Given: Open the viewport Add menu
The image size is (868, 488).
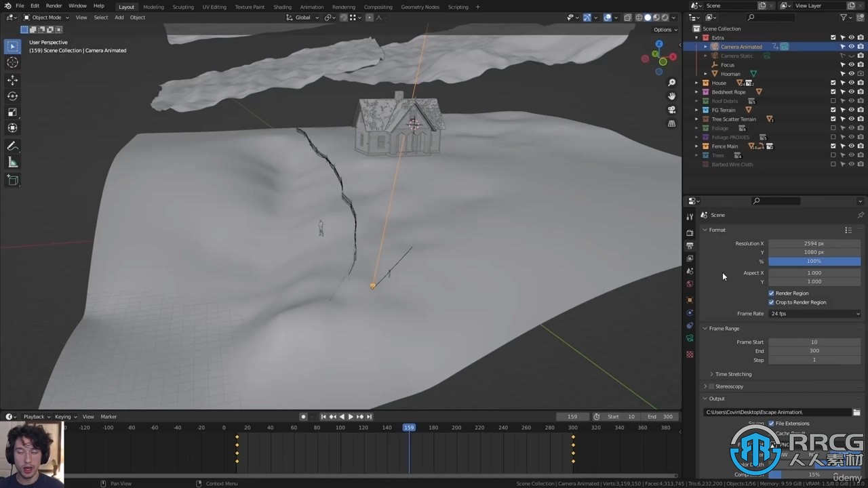Looking at the screenshot, I should coord(119,17).
